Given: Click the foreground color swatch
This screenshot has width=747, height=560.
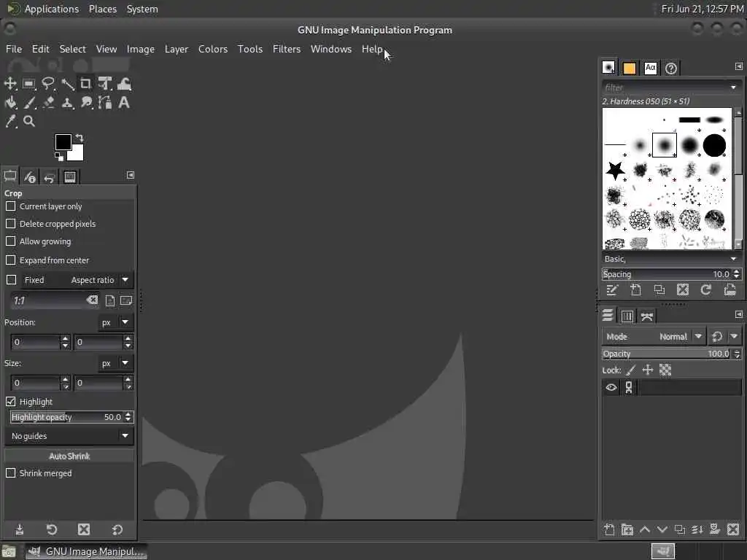Looking at the screenshot, I should pos(63,142).
